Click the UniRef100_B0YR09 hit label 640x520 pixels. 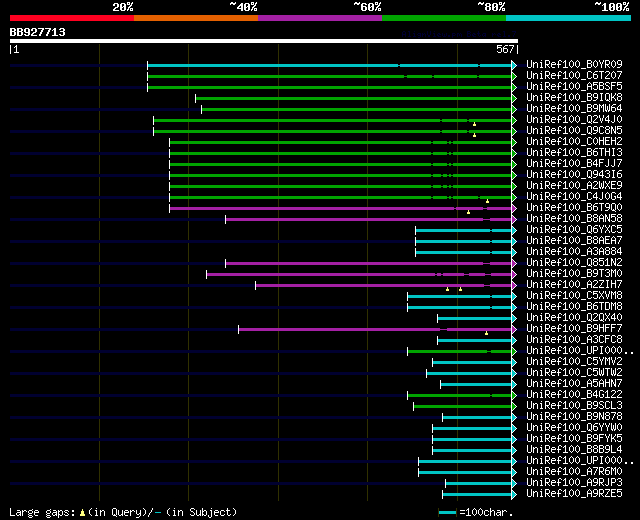coord(574,64)
